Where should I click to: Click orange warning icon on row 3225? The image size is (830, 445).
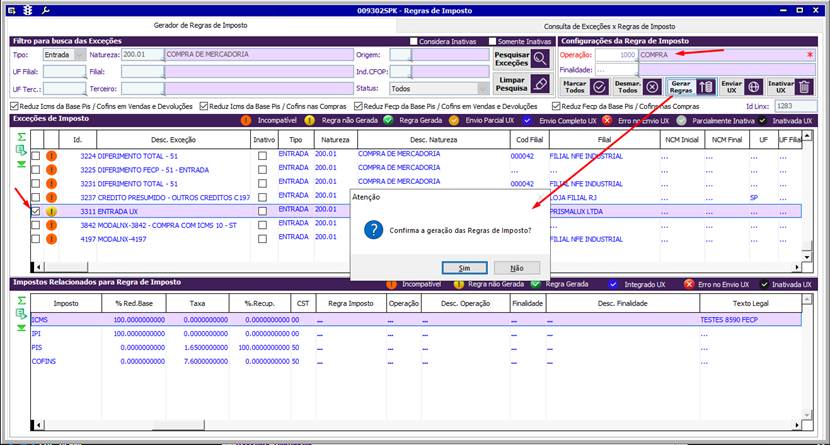coord(51,170)
